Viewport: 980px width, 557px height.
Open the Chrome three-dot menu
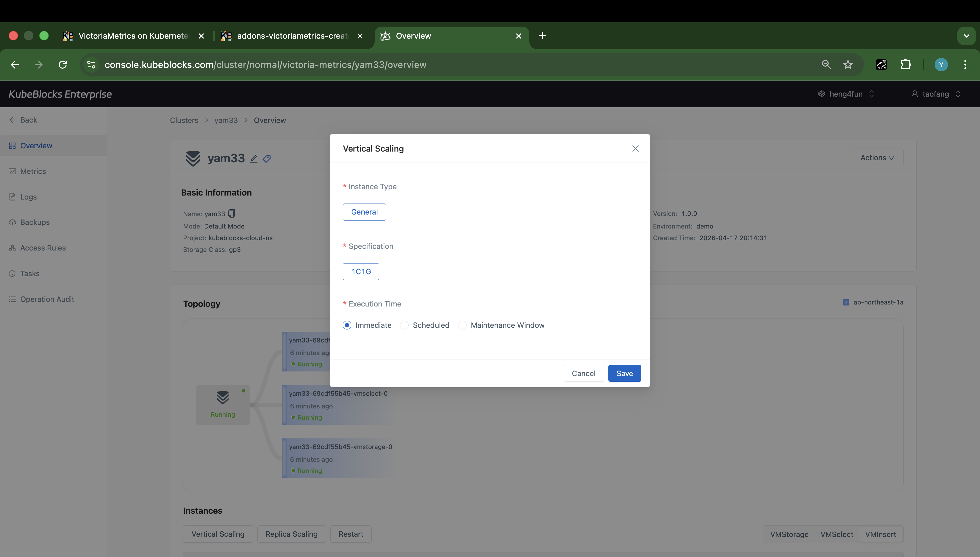pos(965,65)
